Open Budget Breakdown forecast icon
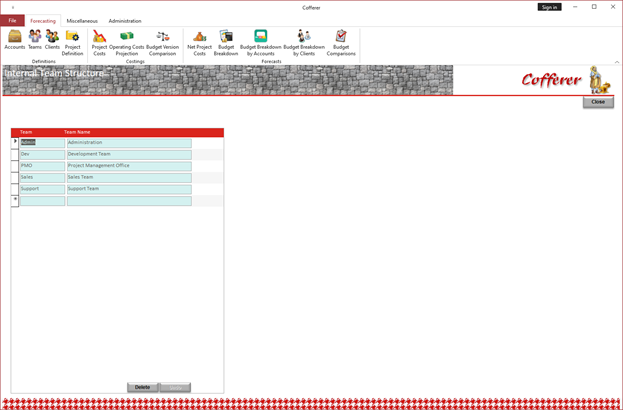This screenshot has height=410, width=623. (x=226, y=43)
